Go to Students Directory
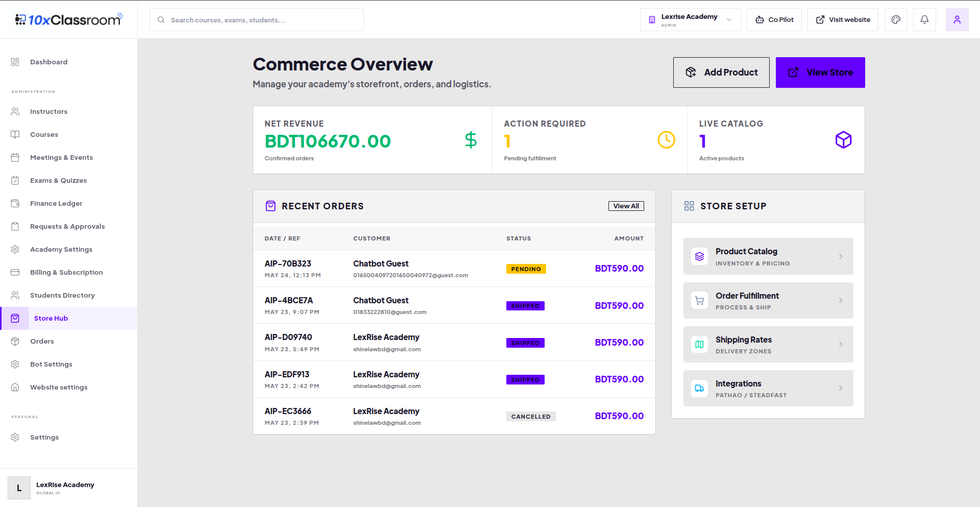Screen dimensions: 980x507 pos(68,295)
